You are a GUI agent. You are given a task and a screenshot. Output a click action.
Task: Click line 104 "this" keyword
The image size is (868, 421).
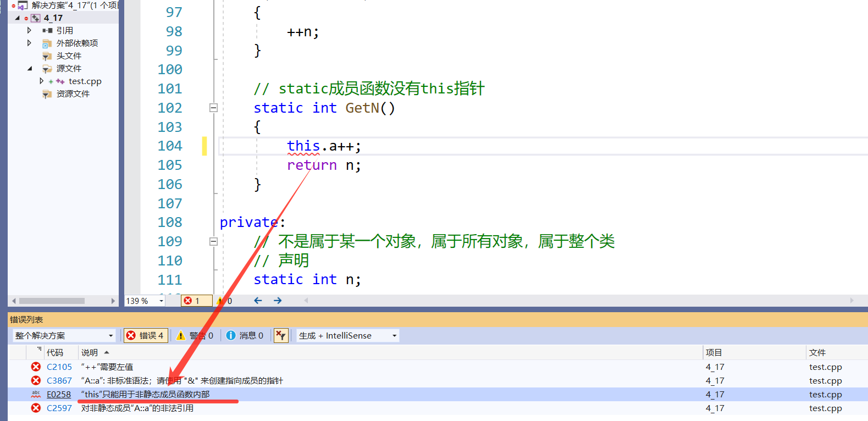coord(303,146)
